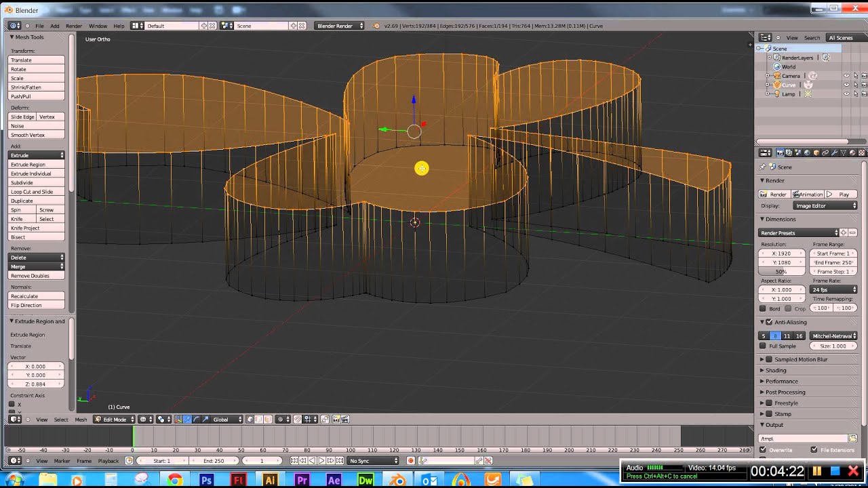Open After Effects from the Windows taskbar
868x488 pixels.
coord(334,481)
